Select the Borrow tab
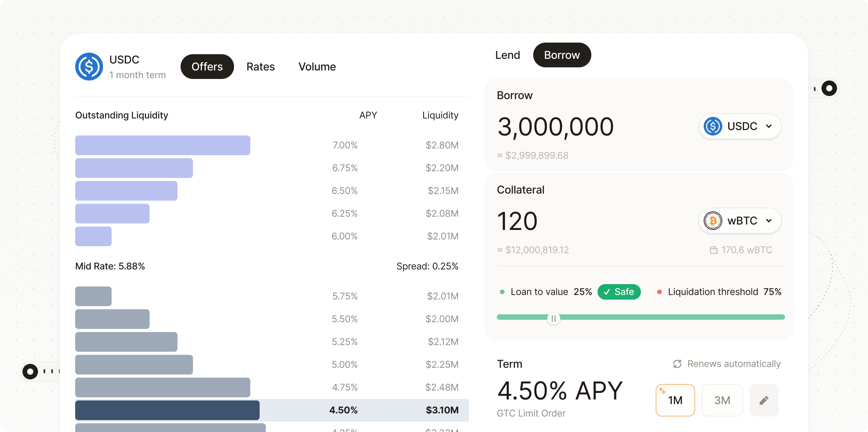868x432 pixels. tap(562, 55)
